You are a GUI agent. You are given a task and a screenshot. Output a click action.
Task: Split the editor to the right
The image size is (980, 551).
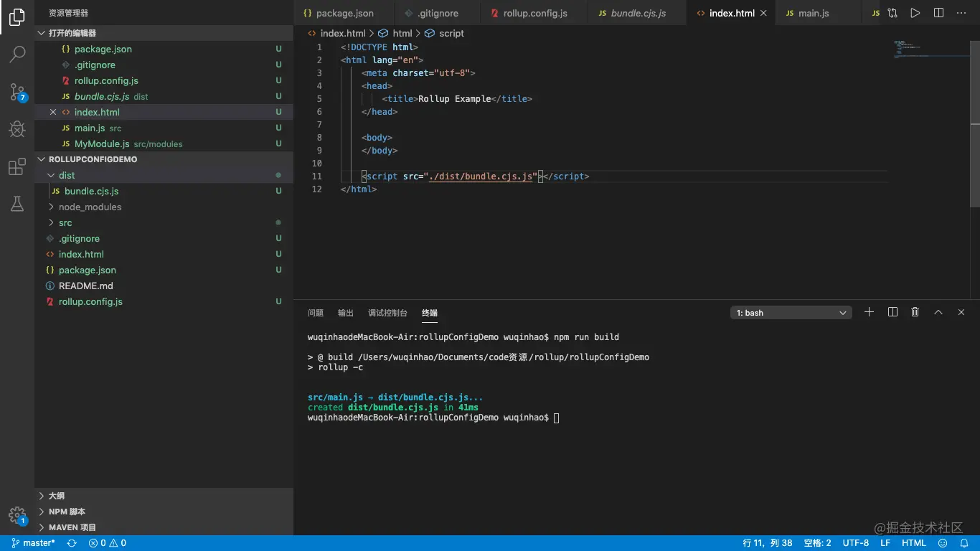click(938, 13)
